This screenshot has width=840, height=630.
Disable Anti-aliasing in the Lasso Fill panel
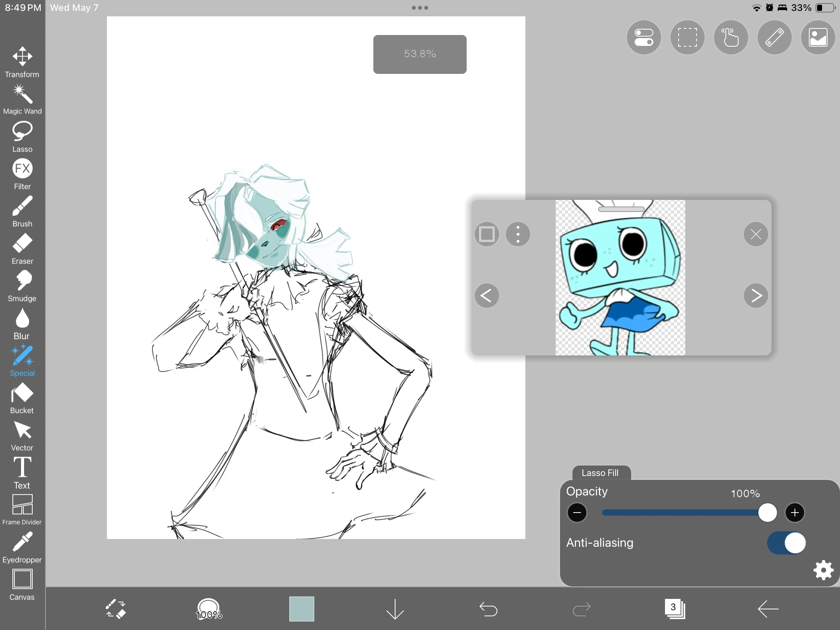(786, 543)
